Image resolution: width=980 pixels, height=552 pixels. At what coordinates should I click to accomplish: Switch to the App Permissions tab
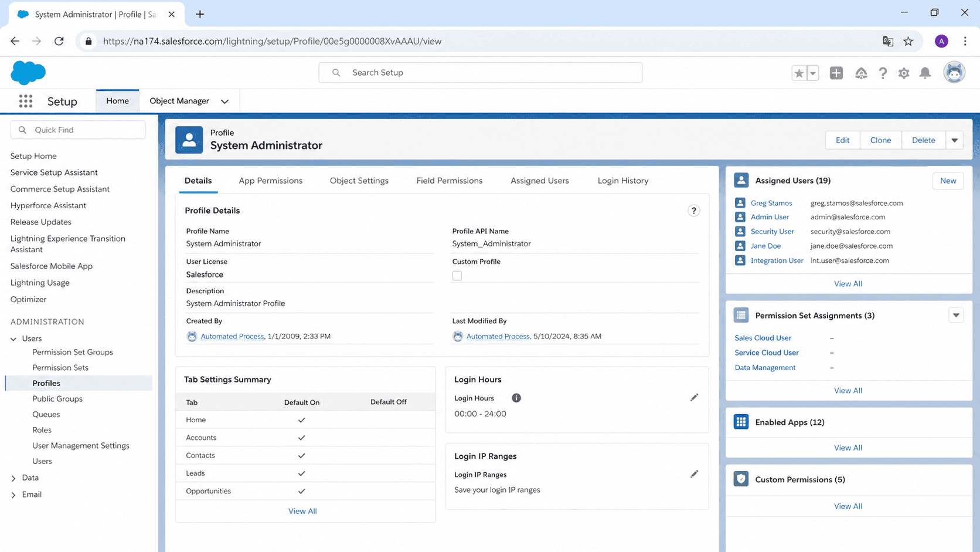pos(270,181)
